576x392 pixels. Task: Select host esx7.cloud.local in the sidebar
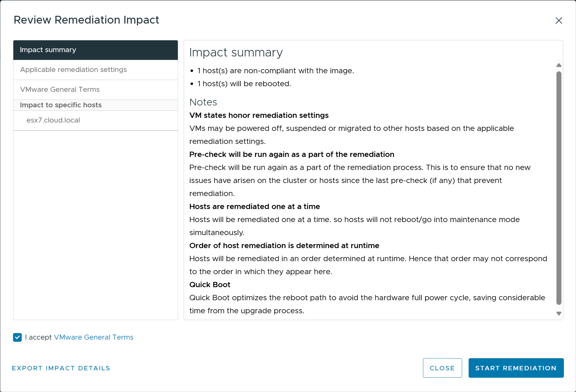[53, 120]
